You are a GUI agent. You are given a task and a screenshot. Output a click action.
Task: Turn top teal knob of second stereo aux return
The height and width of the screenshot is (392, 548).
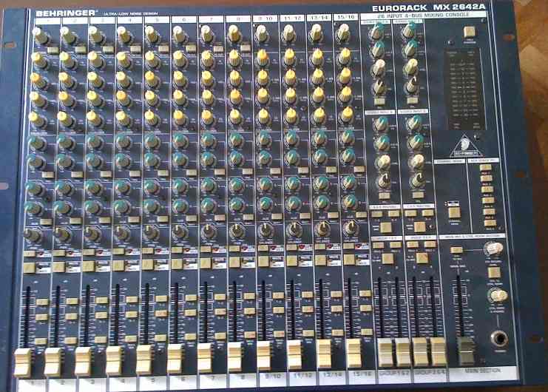coord(410,31)
